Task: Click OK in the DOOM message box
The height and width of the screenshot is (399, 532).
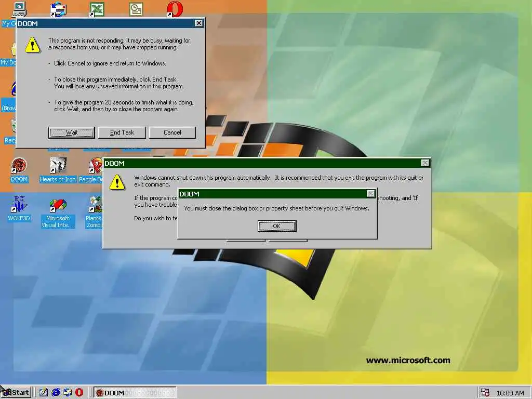Action: click(277, 226)
